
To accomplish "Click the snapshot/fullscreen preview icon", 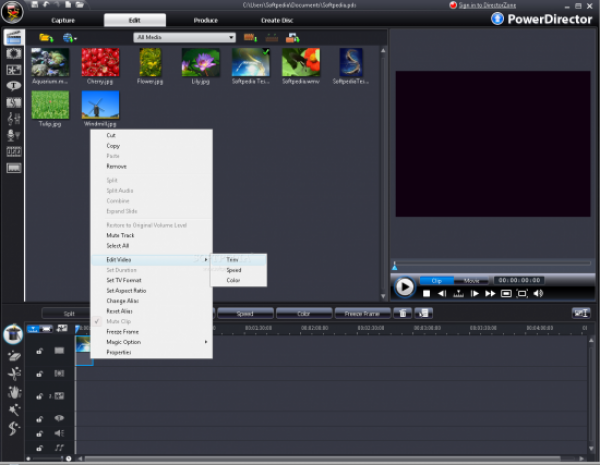I will coord(522,294).
